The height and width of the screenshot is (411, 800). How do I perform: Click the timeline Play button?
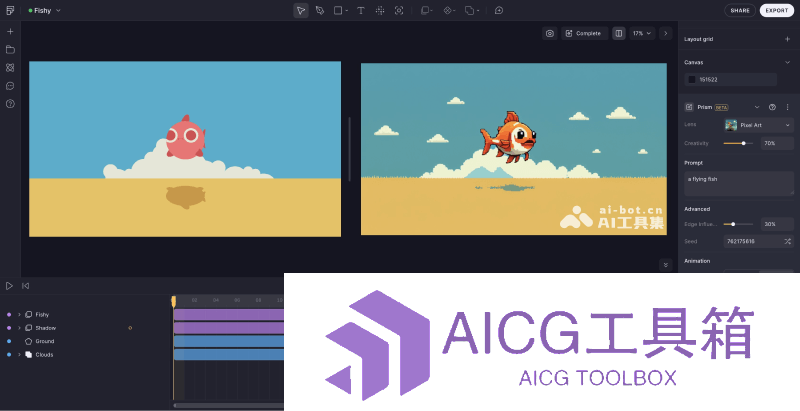coord(9,286)
